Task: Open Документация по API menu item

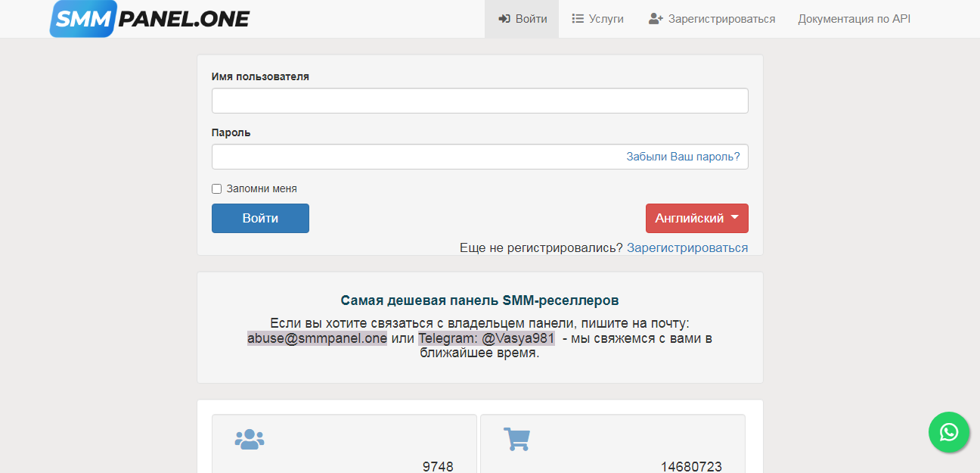Action: click(x=854, y=19)
